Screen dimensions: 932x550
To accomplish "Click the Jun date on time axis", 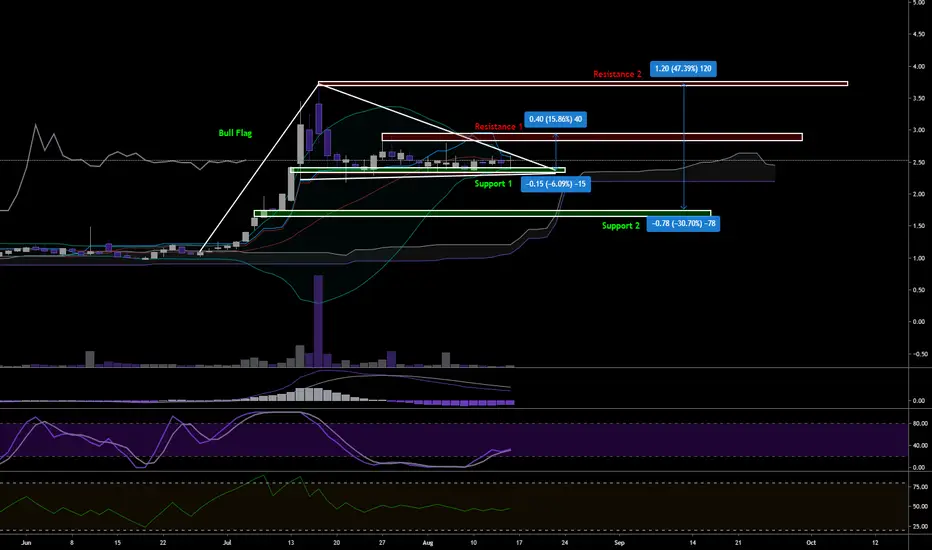I will pos(26,542).
